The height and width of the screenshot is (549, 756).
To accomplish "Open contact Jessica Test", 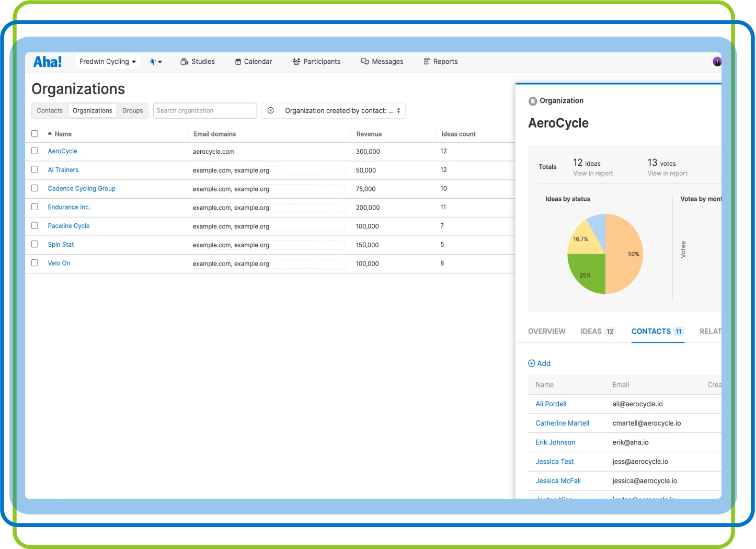I will [x=555, y=462].
